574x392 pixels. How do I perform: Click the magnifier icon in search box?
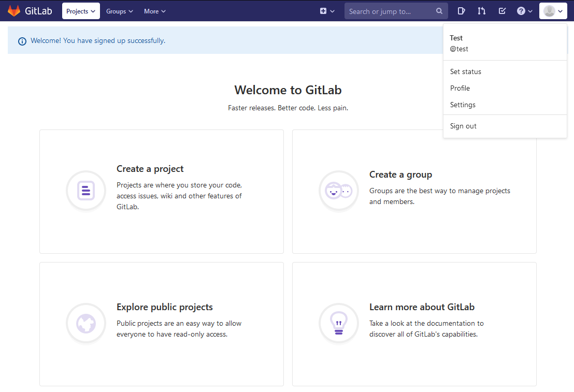439,11
